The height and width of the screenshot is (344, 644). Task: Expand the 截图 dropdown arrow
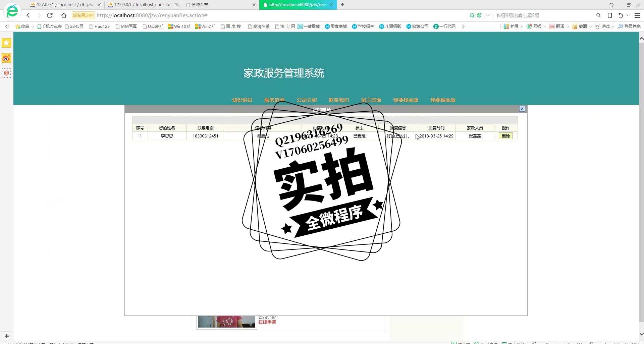point(590,26)
